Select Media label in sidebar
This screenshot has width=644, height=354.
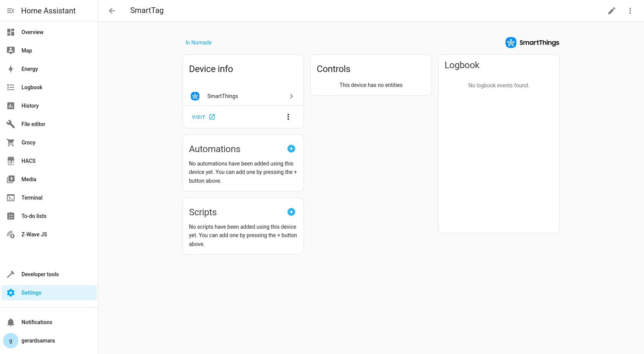pyautogui.click(x=29, y=179)
